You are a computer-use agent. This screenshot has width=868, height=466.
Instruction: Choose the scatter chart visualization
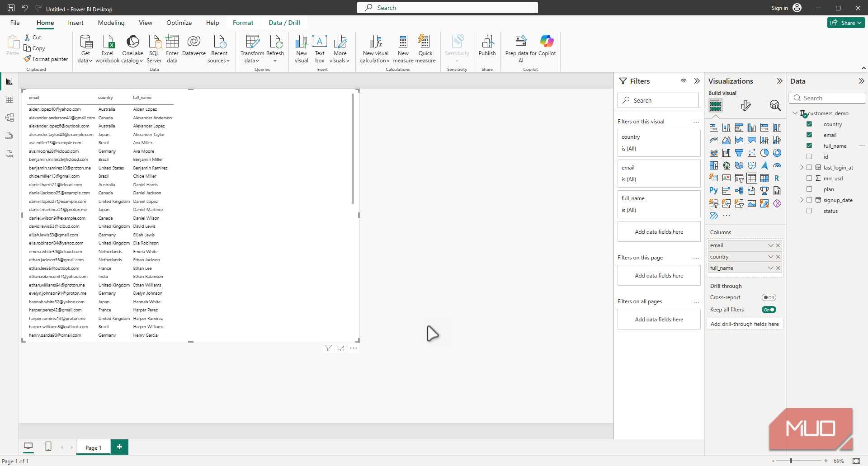click(x=751, y=153)
